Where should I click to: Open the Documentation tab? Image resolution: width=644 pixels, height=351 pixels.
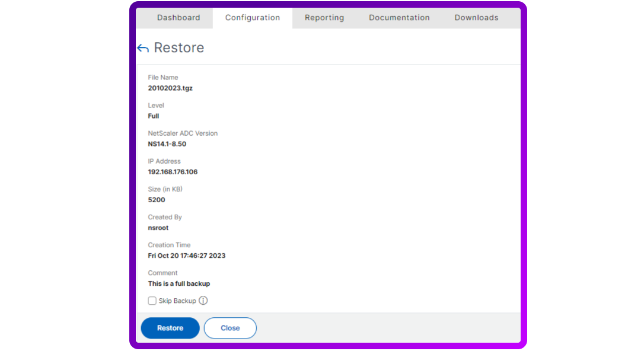coord(399,18)
